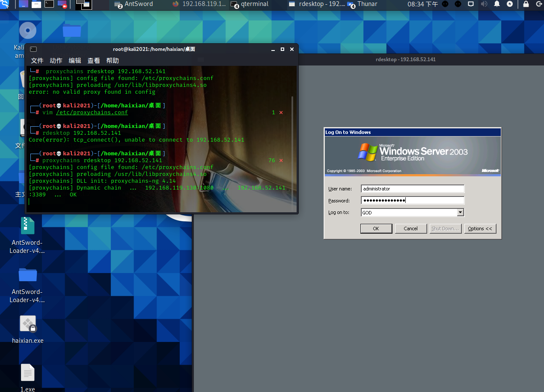Expand the Log on to dropdown
This screenshot has width=544, height=392.
pyautogui.click(x=461, y=212)
